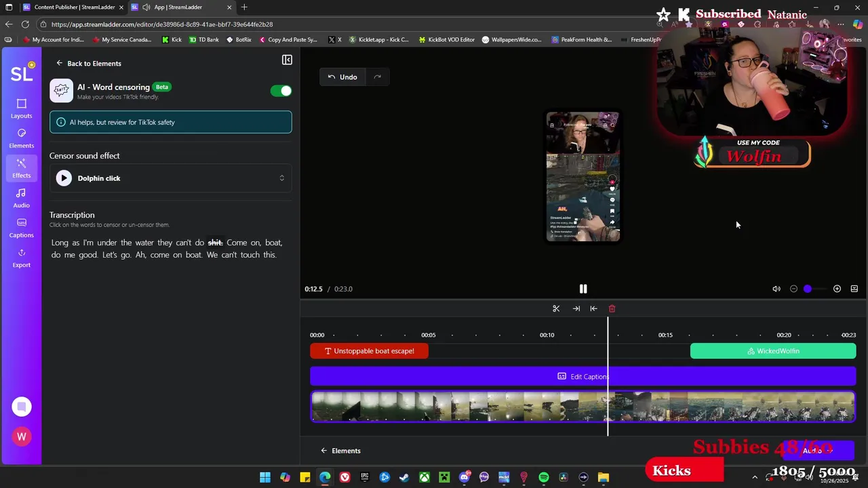868x488 pixels.
Task: Click the StreamLadder SL logo
Action: pyautogui.click(x=21, y=73)
